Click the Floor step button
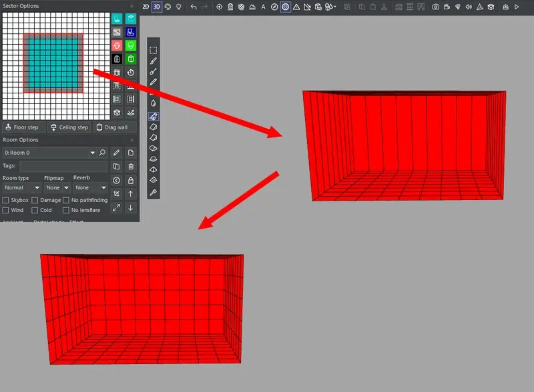534x392 pixels. tap(23, 127)
